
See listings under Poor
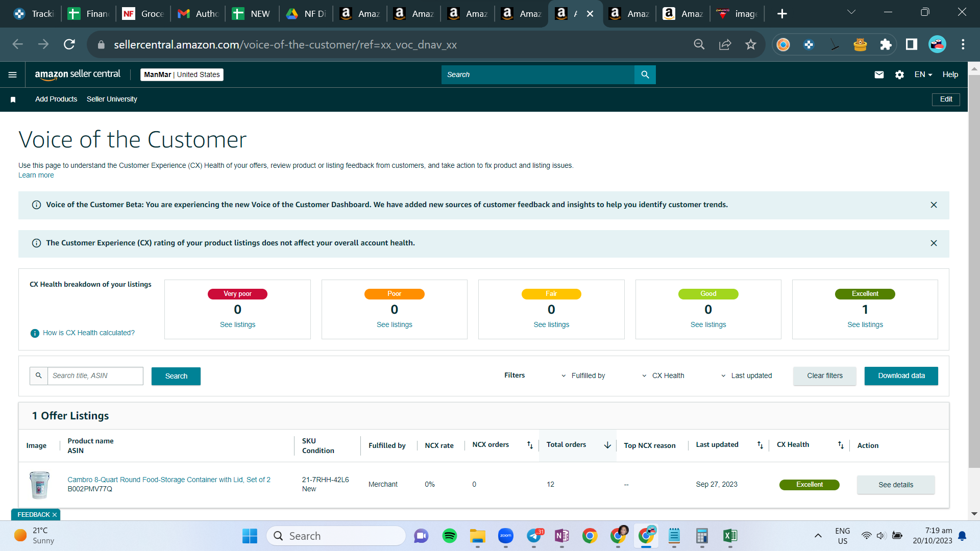tap(394, 325)
